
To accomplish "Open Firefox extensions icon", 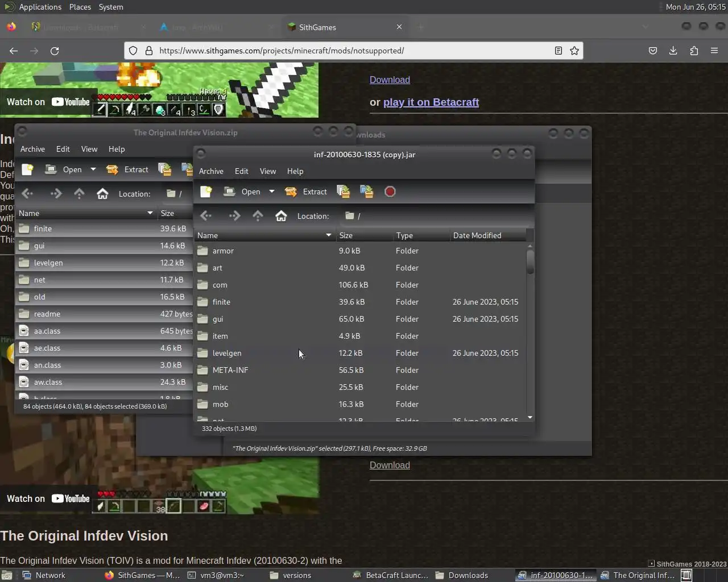I will click(x=694, y=51).
